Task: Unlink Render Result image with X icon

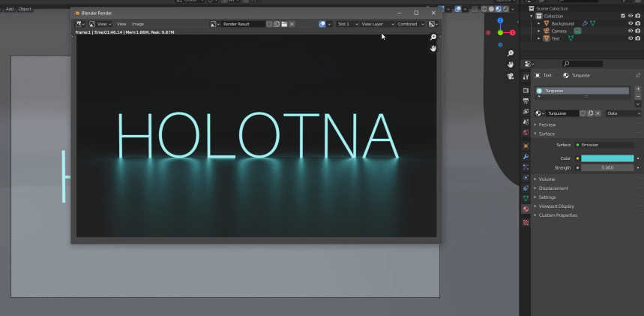Action: pyautogui.click(x=292, y=24)
